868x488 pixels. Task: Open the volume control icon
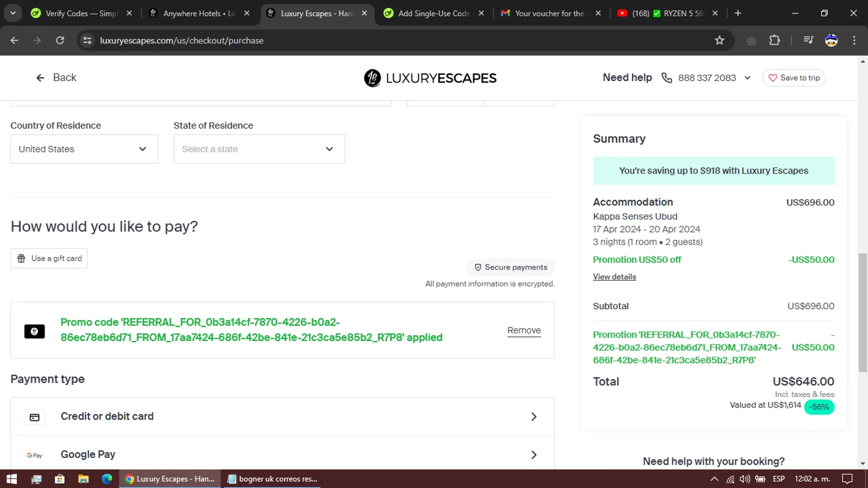coord(745,479)
